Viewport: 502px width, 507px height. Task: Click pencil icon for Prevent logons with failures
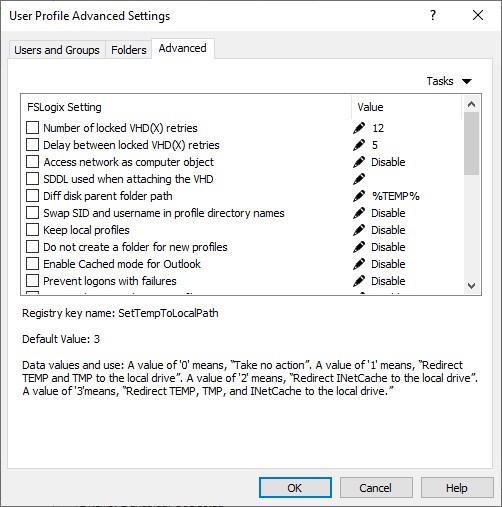click(x=359, y=281)
